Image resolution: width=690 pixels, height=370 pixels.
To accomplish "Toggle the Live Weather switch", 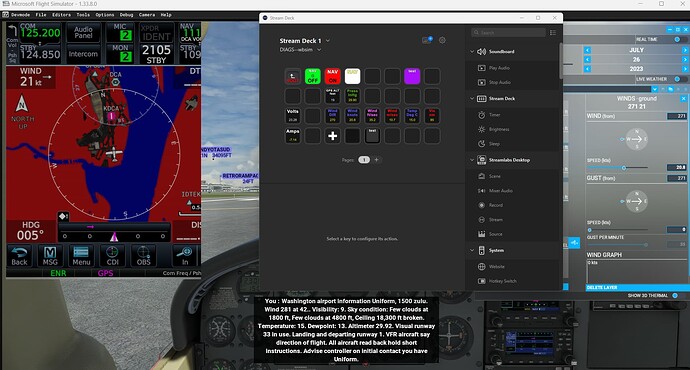I will pyautogui.click(x=677, y=79).
